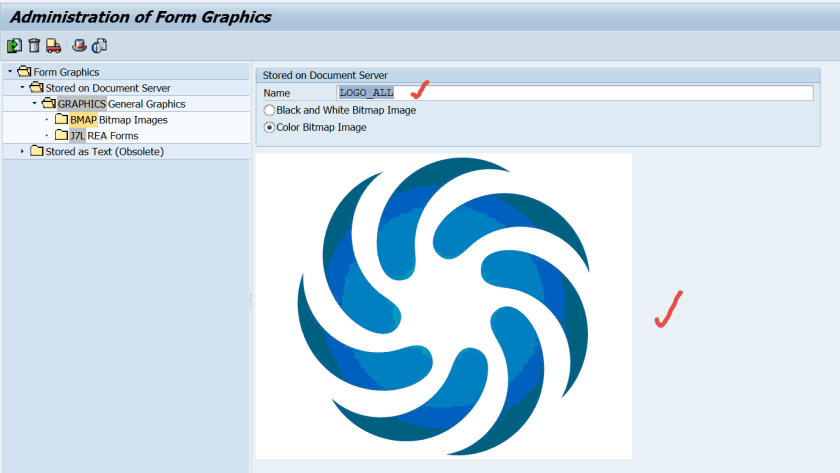
Task: Click the Stored as Text folder icon
Action: pos(36,151)
